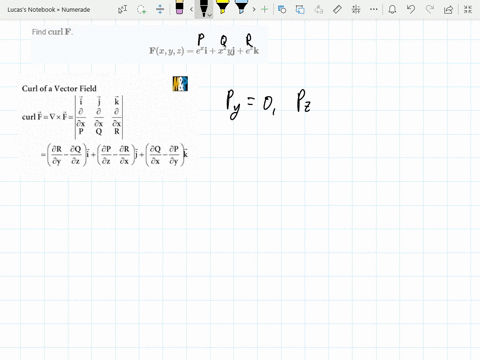Select the black pen

point(203,8)
